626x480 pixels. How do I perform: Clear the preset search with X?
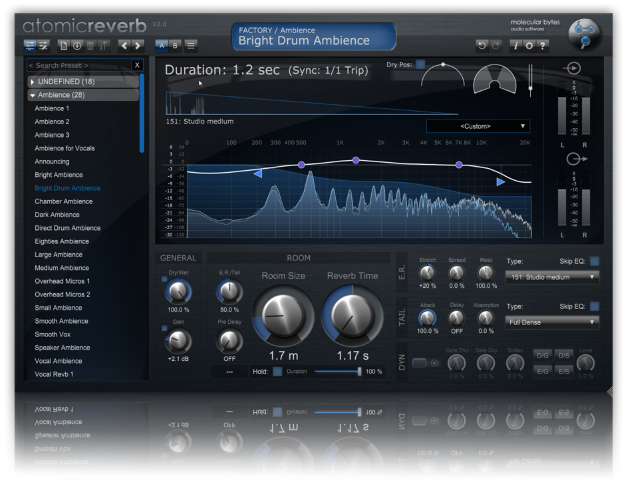[x=137, y=65]
